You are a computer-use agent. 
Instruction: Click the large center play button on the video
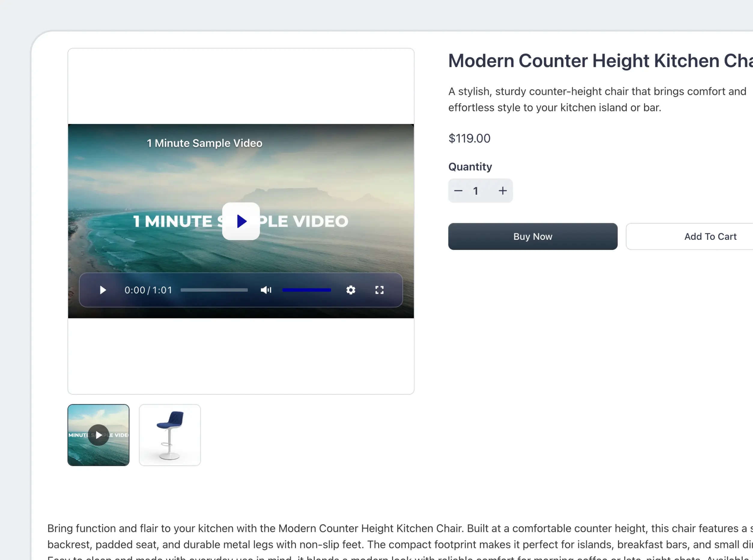[x=241, y=221]
